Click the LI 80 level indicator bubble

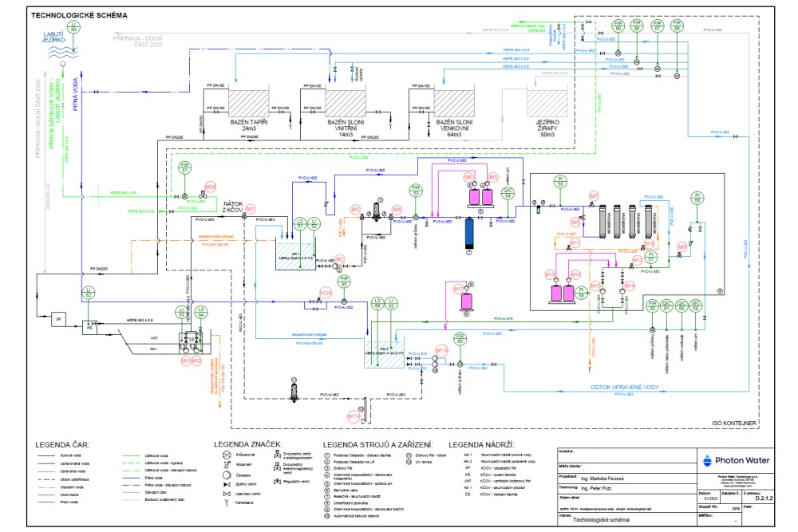point(73,26)
